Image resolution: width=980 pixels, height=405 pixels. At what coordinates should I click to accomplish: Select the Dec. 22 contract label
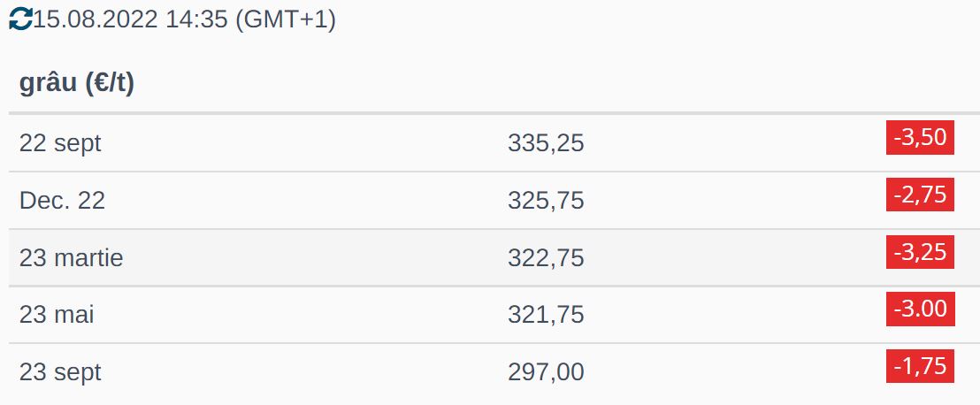click(x=62, y=201)
